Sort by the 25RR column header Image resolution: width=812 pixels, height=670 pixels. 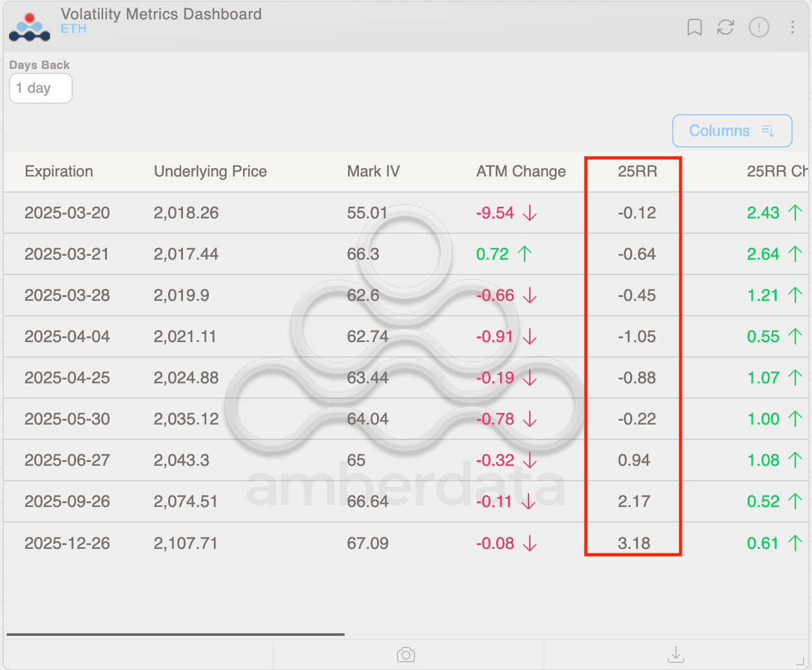click(x=637, y=171)
